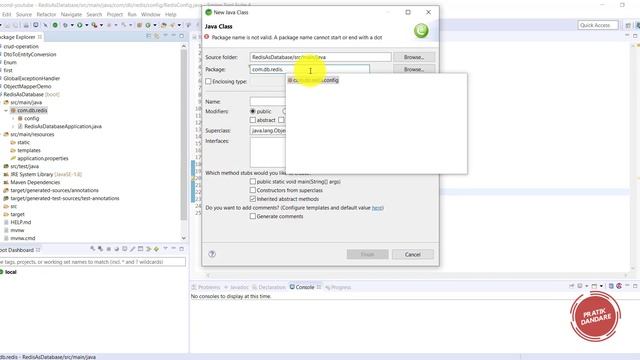The width and height of the screenshot is (640, 360).
Task: Click Browse next to Source folder
Action: click(414, 57)
